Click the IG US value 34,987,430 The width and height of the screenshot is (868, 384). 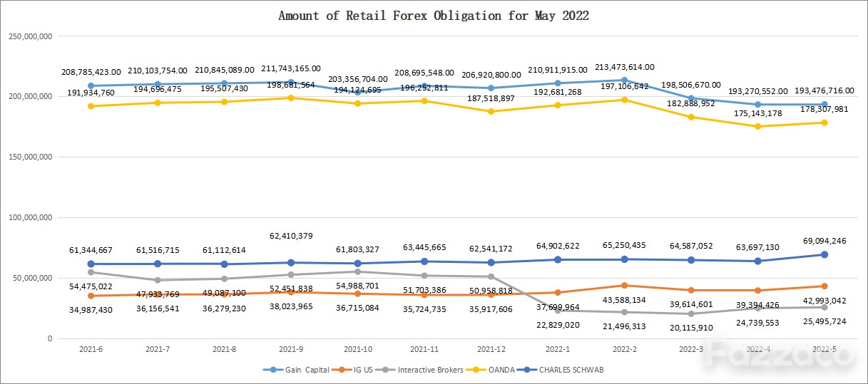coord(91,310)
